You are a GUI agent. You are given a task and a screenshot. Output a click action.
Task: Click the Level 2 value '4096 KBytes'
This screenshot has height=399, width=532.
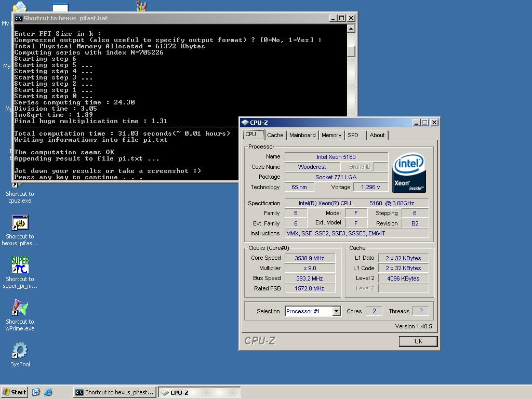403,278
